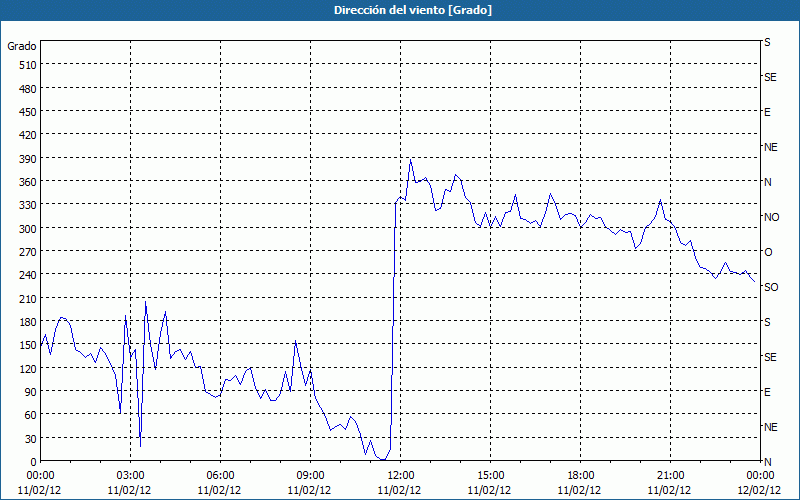This screenshot has width=800, height=500.
Task: Click the 03:00 time label
Action: click(x=130, y=476)
